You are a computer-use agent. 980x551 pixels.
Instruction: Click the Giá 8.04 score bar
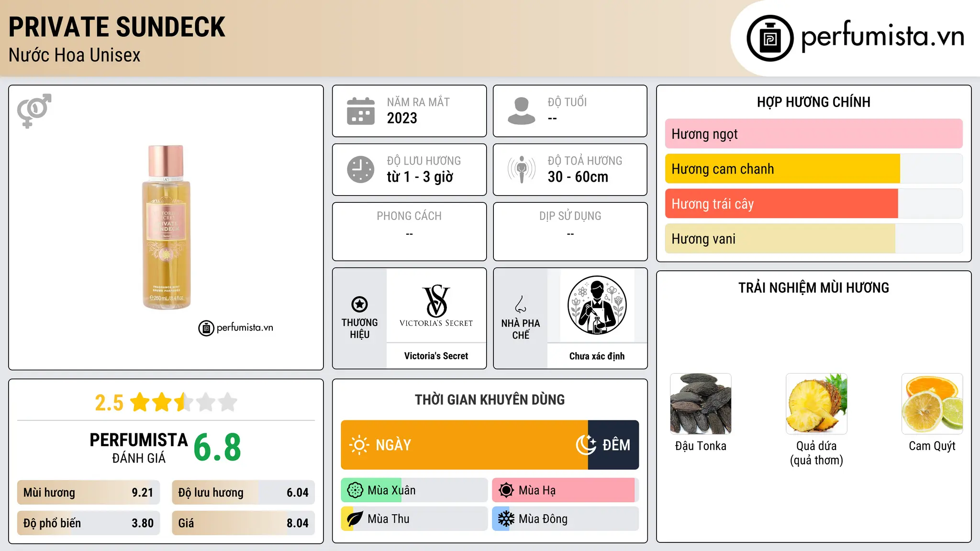(x=243, y=523)
